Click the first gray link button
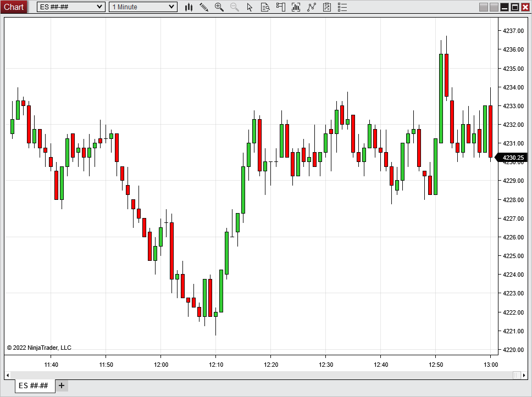532x397 pixels. [x=484, y=7]
